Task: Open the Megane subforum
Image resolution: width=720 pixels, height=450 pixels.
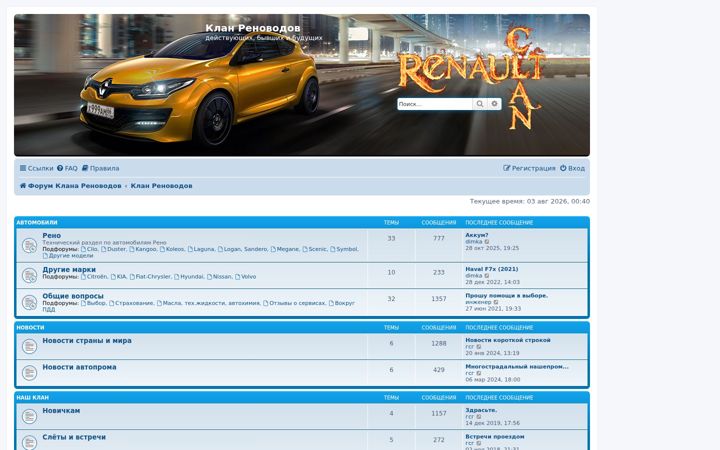Action: point(285,249)
